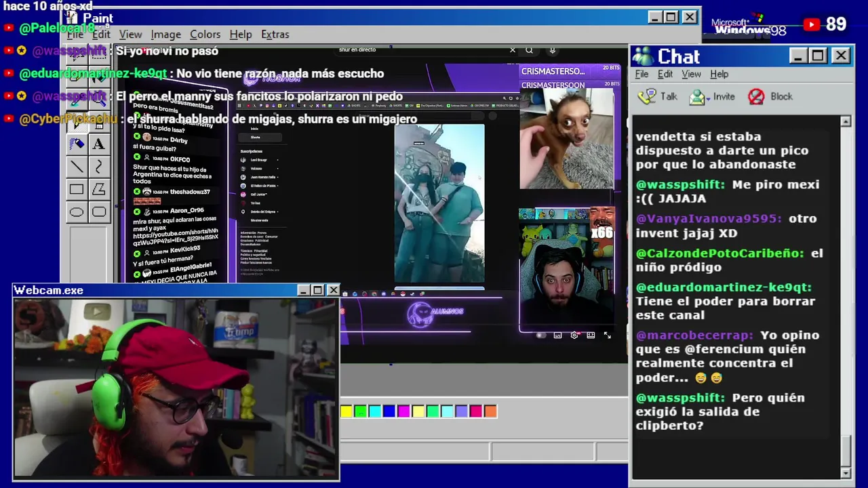Enter fullscreen on the video player
This screenshot has height=488, width=868.
click(x=607, y=335)
